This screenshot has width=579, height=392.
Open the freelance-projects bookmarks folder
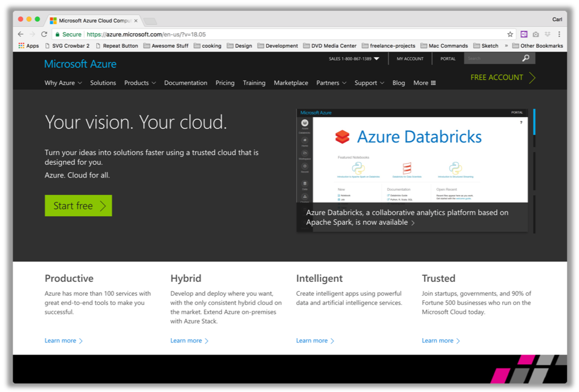[x=388, y=46]
